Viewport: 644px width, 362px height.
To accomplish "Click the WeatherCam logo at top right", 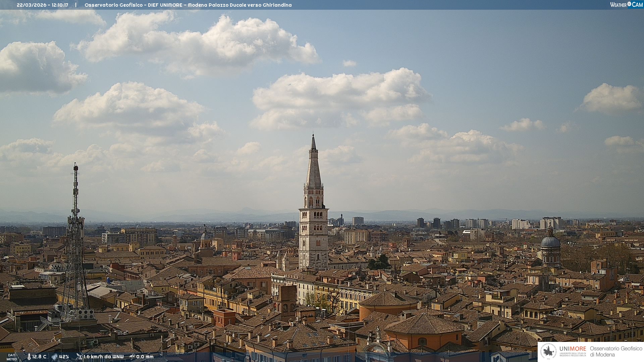I will tap(626, 5).
